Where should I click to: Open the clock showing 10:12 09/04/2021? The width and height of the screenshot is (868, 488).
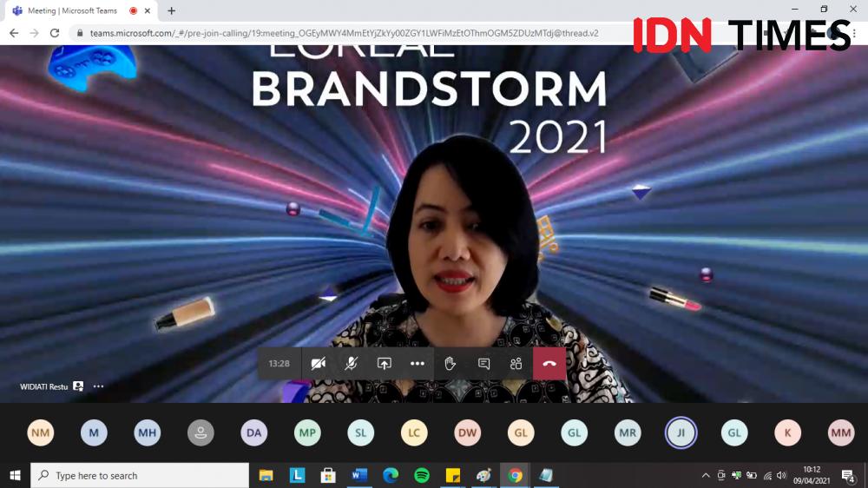click(812, 475)
